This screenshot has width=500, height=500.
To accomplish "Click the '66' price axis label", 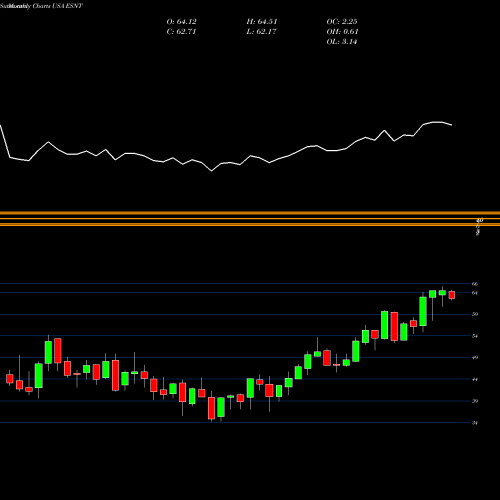I will (x=475, y=284).
